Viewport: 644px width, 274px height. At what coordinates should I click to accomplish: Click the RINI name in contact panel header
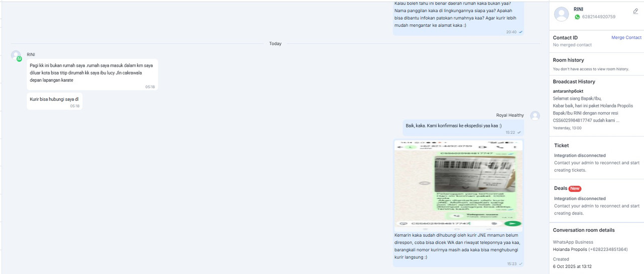579,10
